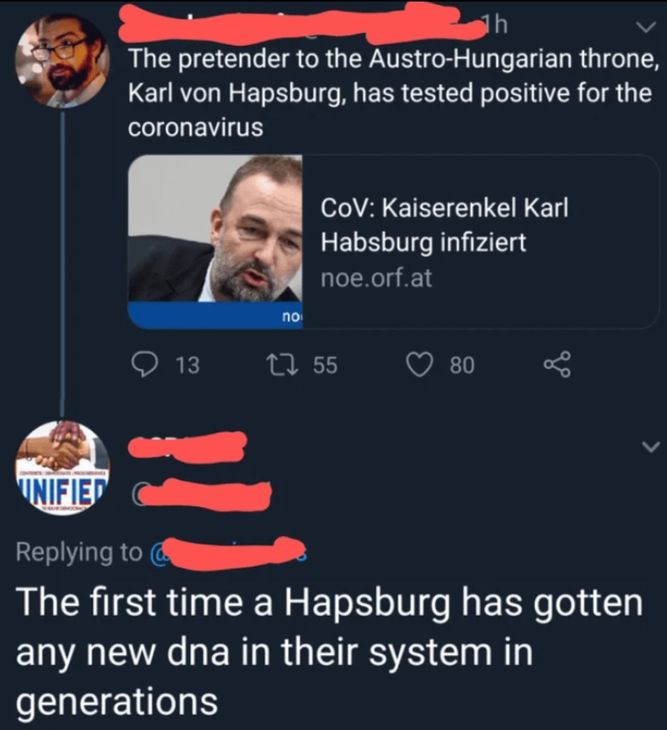Click the reply count 13

(x=188, y=365)
